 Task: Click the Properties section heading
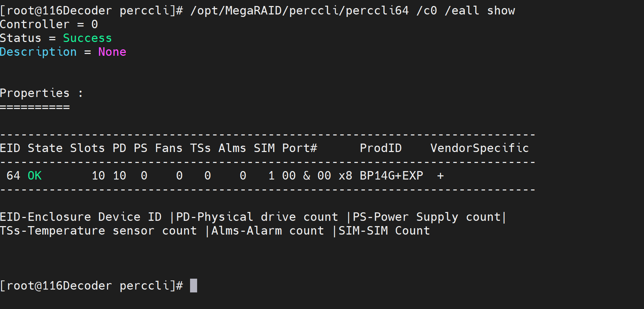35,93
